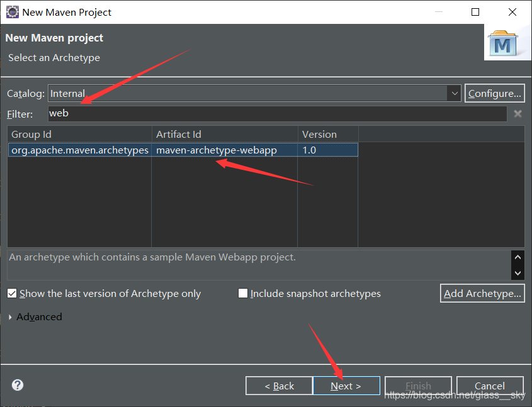
Task: Click the Maven M wizard banner icon
Action: coord(502,43)
